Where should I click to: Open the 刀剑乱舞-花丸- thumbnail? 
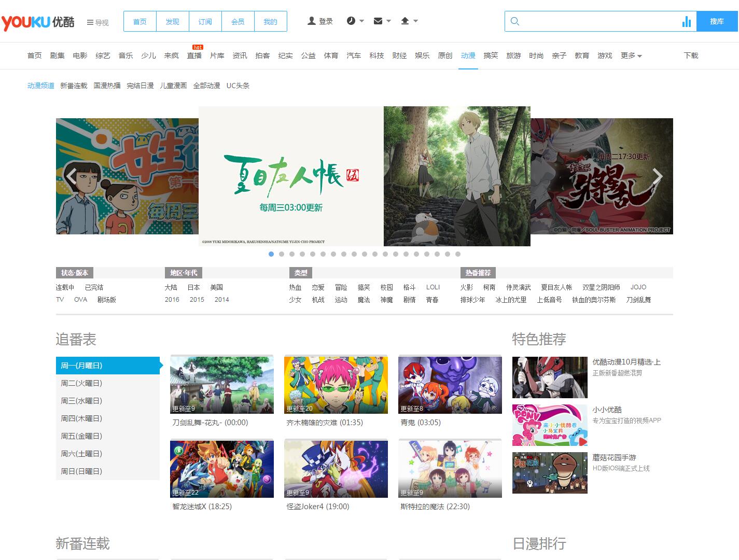pyautogui.click(x=222, y=385)
